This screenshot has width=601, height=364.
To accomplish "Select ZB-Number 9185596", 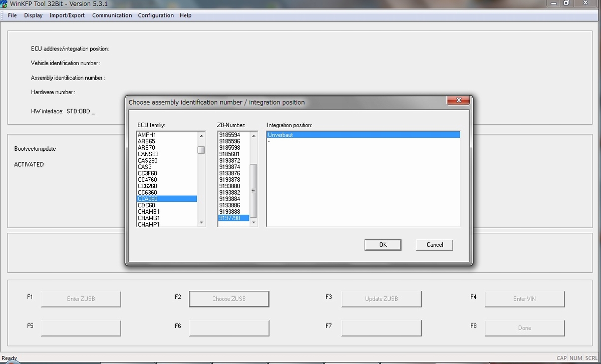I will click(x=233, y=141).
